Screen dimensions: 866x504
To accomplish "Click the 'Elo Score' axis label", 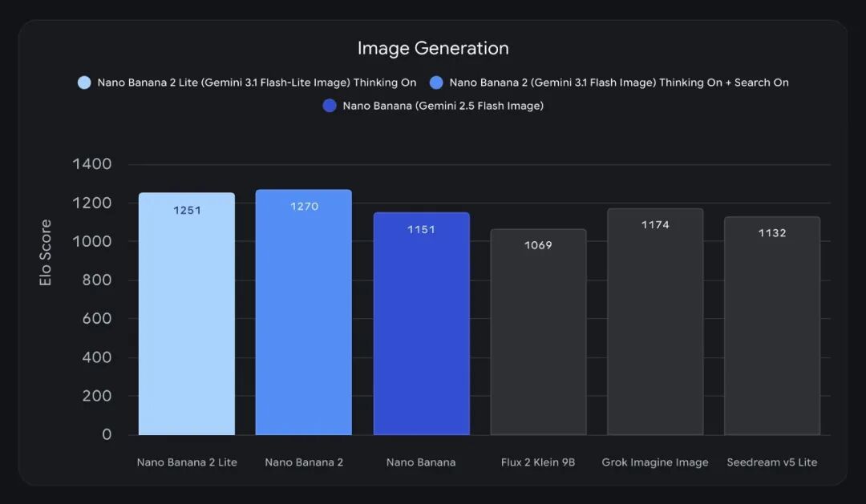I will tap(45, 253).
